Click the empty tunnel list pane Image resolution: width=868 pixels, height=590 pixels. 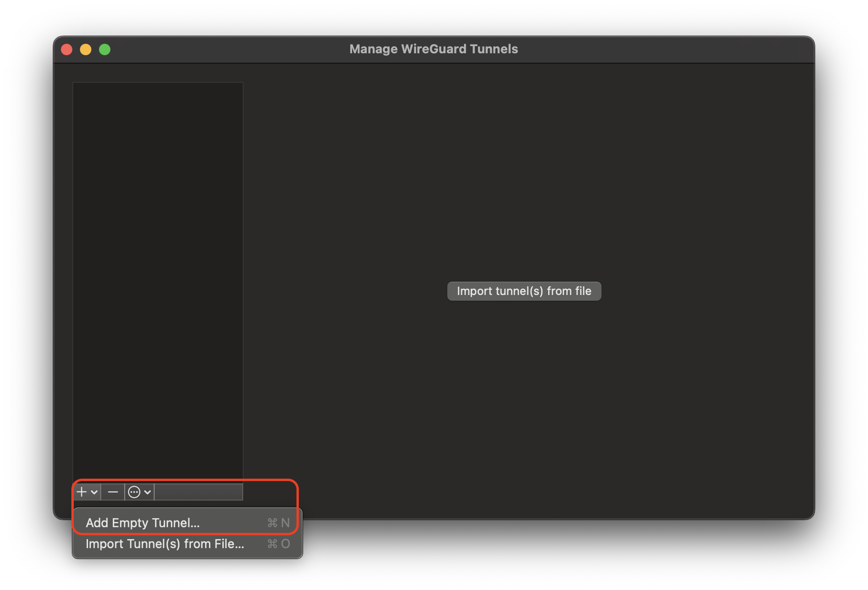pos(158,283)
